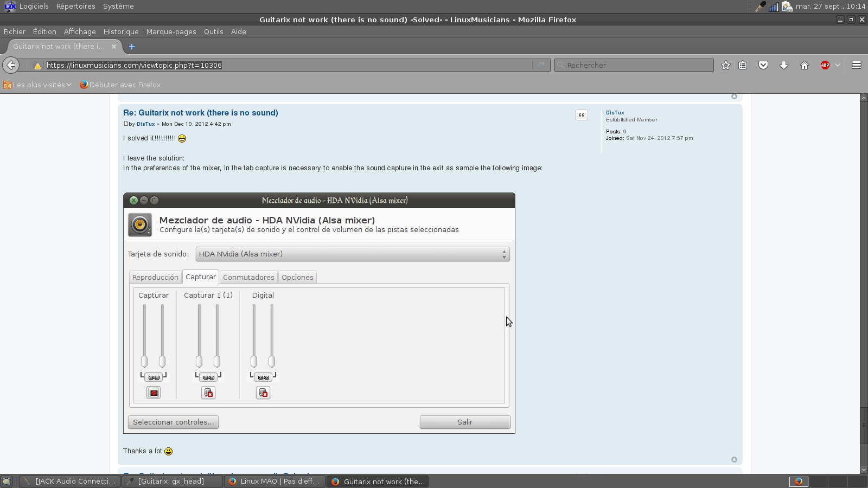This screenshot has height=488, width=868.
Task: Click the Adblock Plus icon
Action: (x=825, y=65)
